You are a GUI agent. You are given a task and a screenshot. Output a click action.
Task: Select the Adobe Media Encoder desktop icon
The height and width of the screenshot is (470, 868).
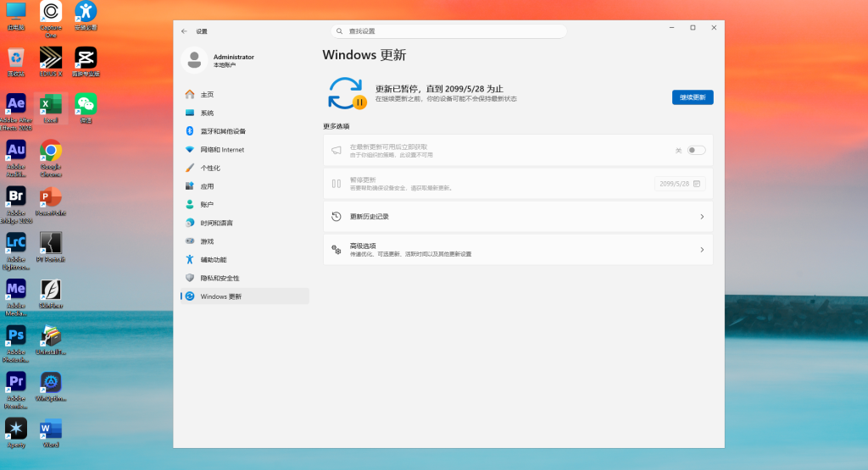tap(16, 298)
